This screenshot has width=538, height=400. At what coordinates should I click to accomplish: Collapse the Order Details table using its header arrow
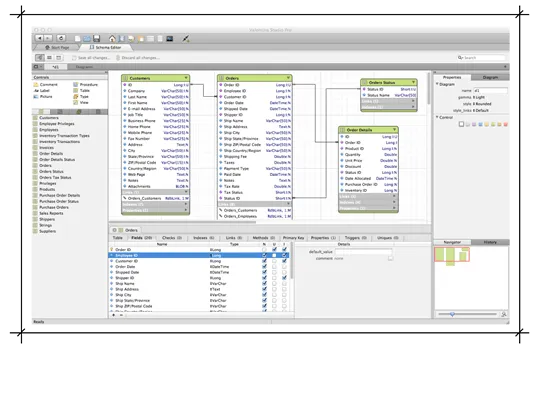(394, 130)
